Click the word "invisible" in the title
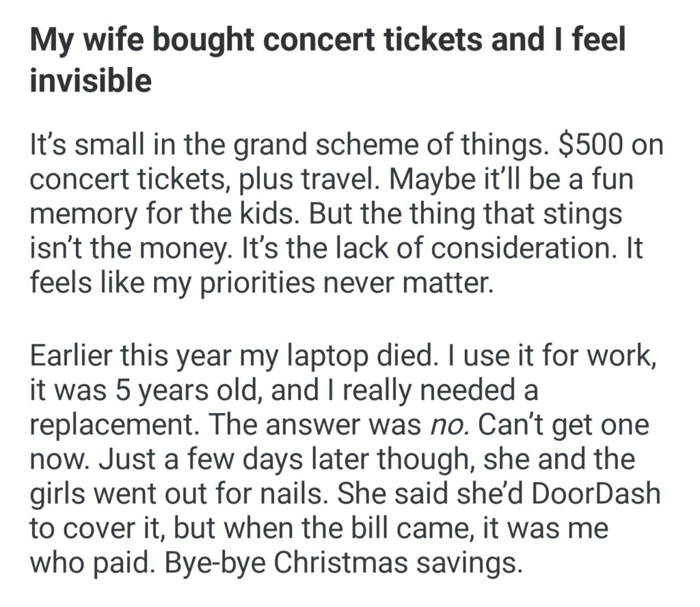 tap(90, 81)
